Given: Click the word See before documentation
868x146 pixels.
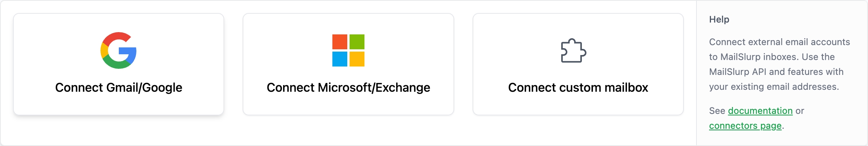Looking at the screenshot, I should tap(717, 111).
